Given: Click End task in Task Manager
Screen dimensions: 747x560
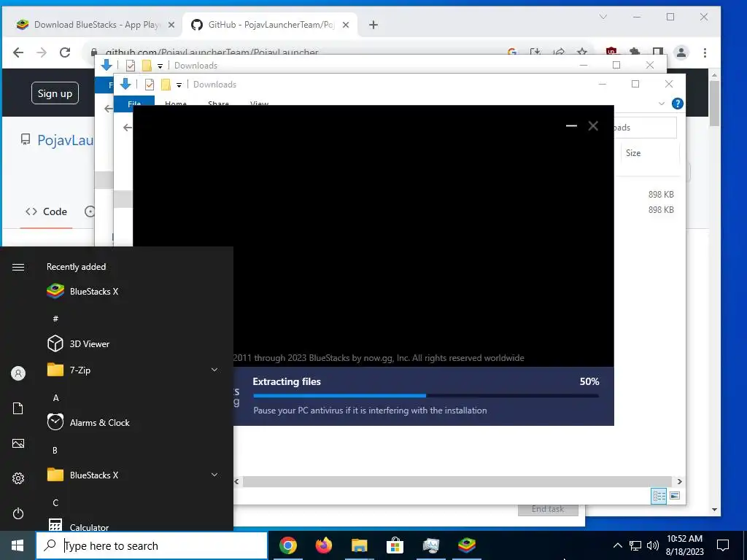Looking at the screenshot, I should [548, 510].
